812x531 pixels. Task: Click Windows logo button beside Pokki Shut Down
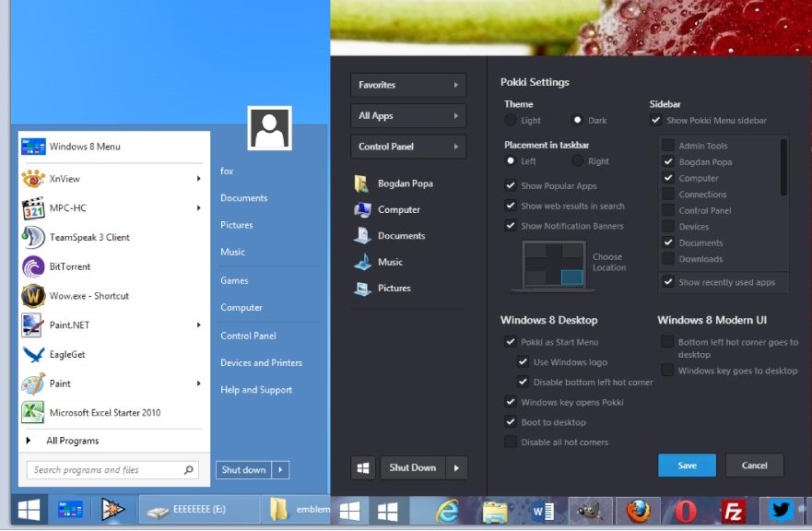click(x=363, y=467)
